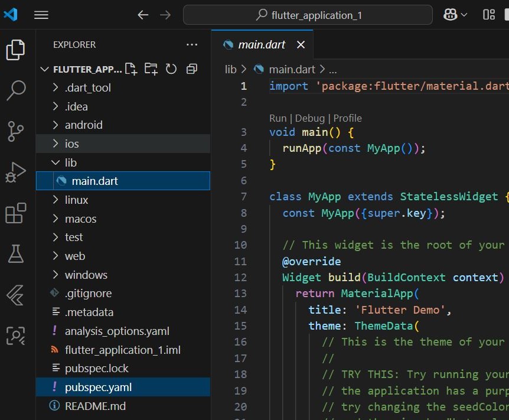Open the Extensions view

(16, 213)
